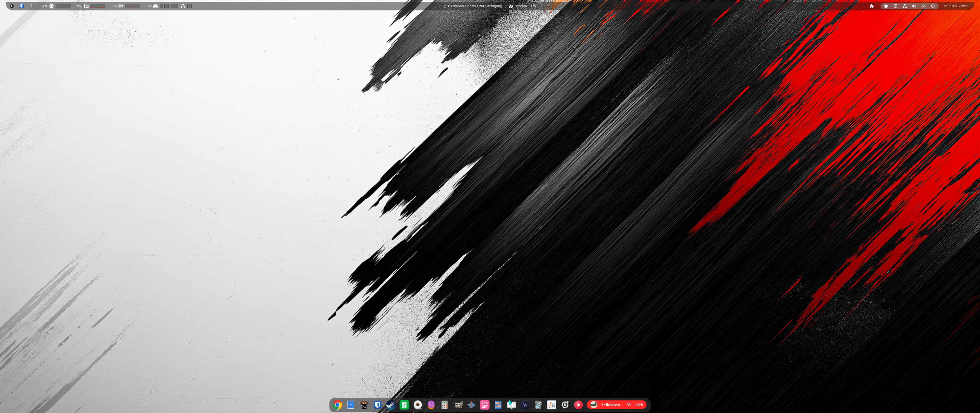This screenshot has width=980, height=413.
Task: Open the Eminem now-playing media widget
Action: 616,405
